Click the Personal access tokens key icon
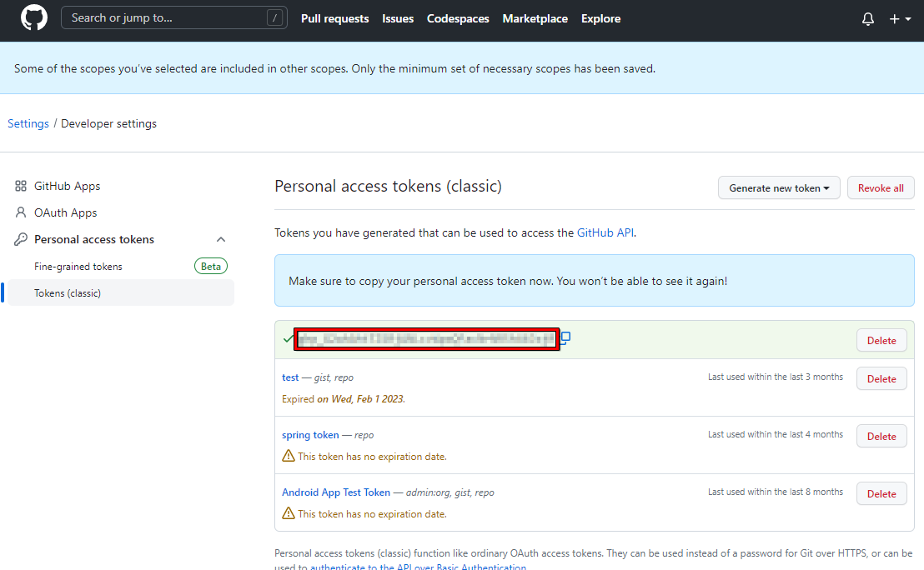The height and width of the screenshot is (570, 924). 21,239
